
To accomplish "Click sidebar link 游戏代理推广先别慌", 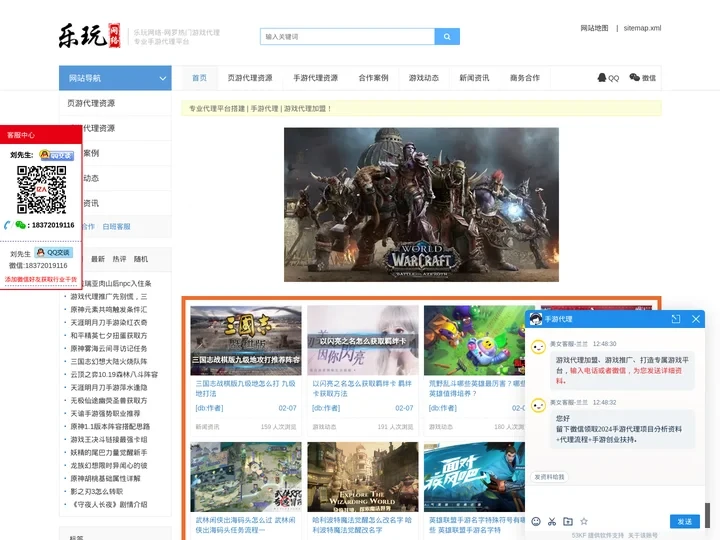I will 109,297.
